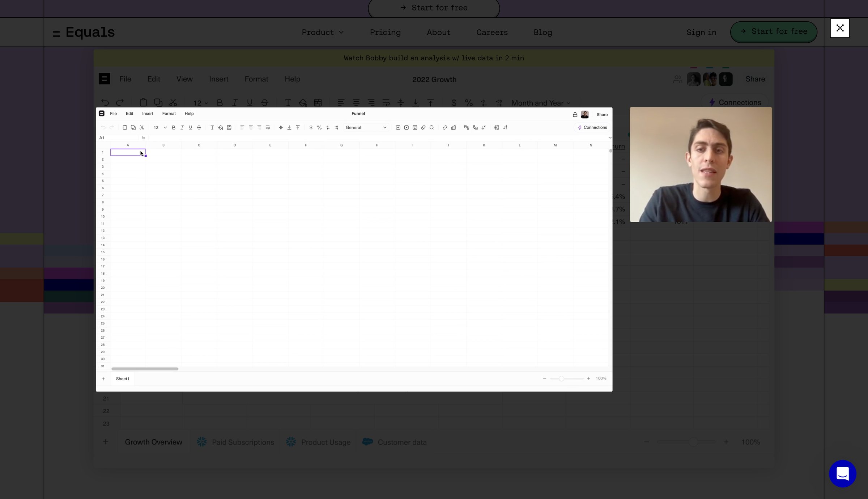The image size is (868, 499).
Task: Open the Insert menu in Funnel workbook
Action: click(148, 114)
